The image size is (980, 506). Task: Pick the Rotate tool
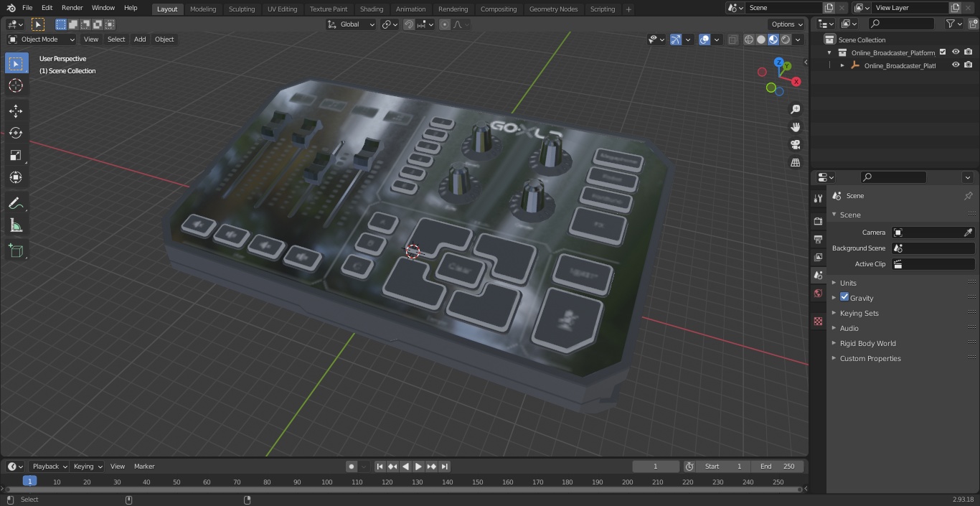point(16,133)
